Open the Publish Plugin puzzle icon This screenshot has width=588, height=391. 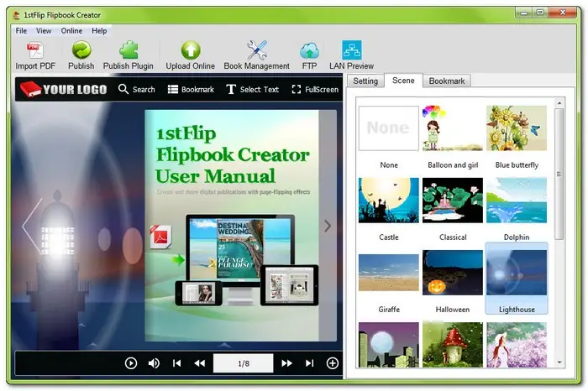129,50
